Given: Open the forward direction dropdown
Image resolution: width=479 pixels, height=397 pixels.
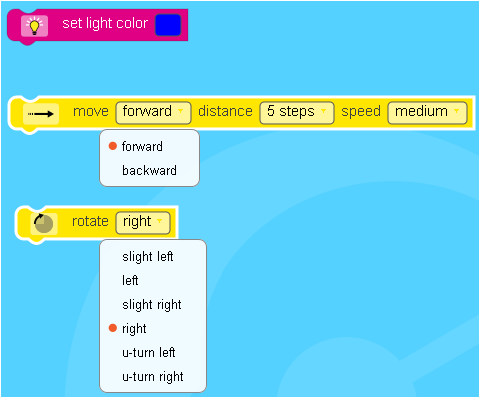Looking at the screenshot, I should (x=153, y=113).
